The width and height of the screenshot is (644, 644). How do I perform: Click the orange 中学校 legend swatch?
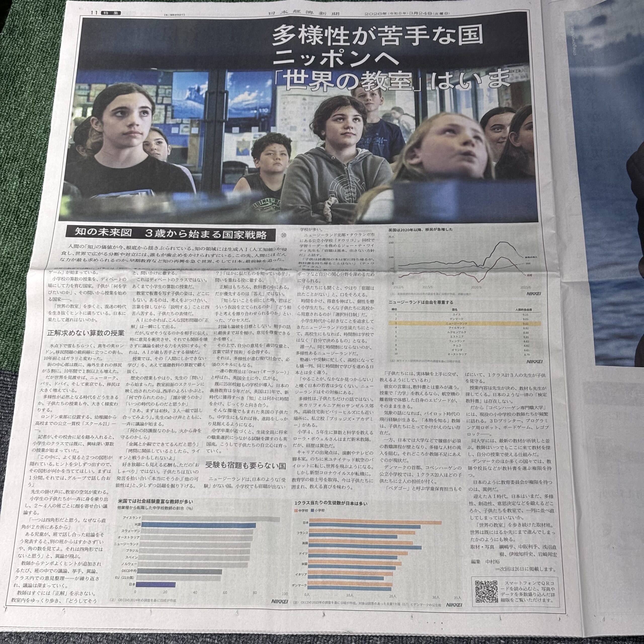(x=296, y=510)
